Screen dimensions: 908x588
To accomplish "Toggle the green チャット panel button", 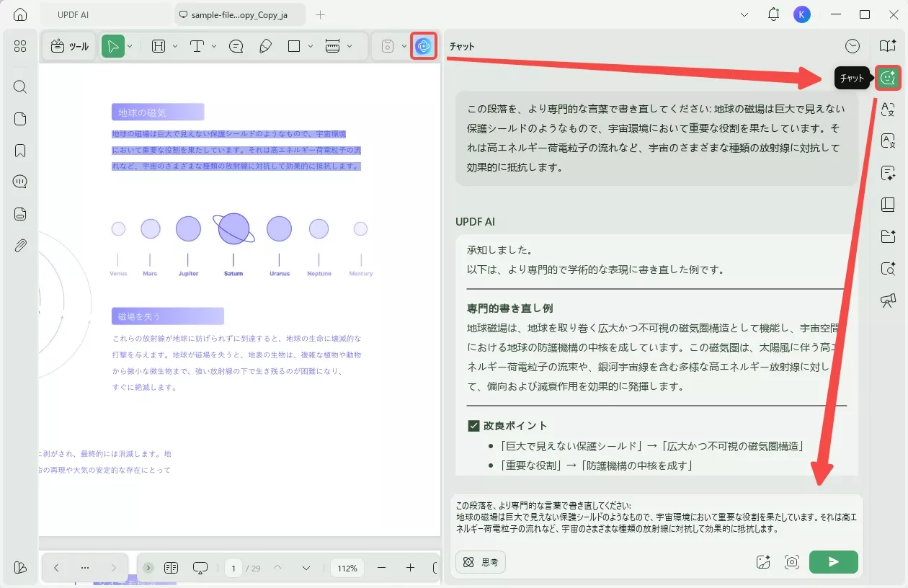I will (887, 78).
